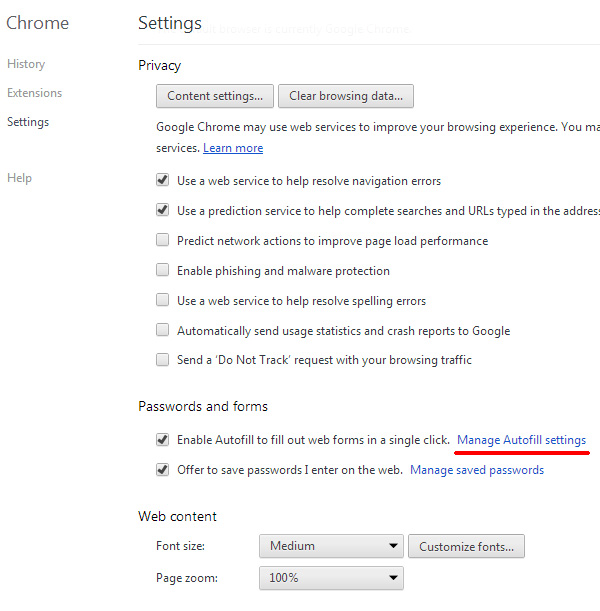Viewport: 600px width, 611px height.
Task: Click the Web content heading
Action: coord(178,516)
